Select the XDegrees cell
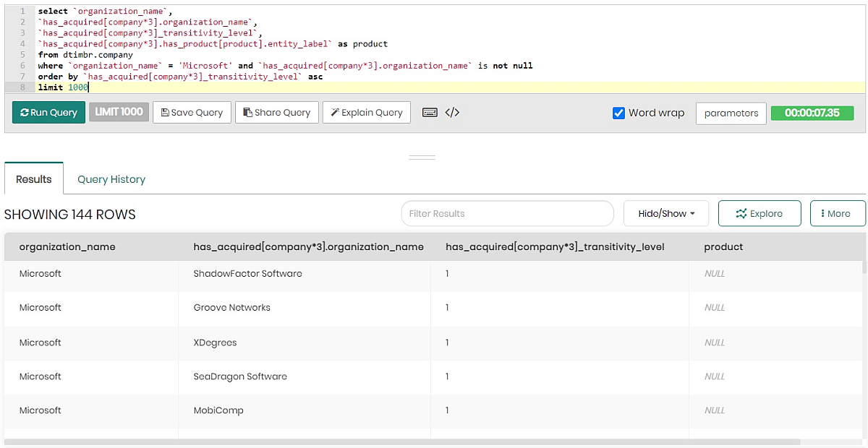Image resolution: width=868 pixels, height=448 pixels. (x=305, y=343)
